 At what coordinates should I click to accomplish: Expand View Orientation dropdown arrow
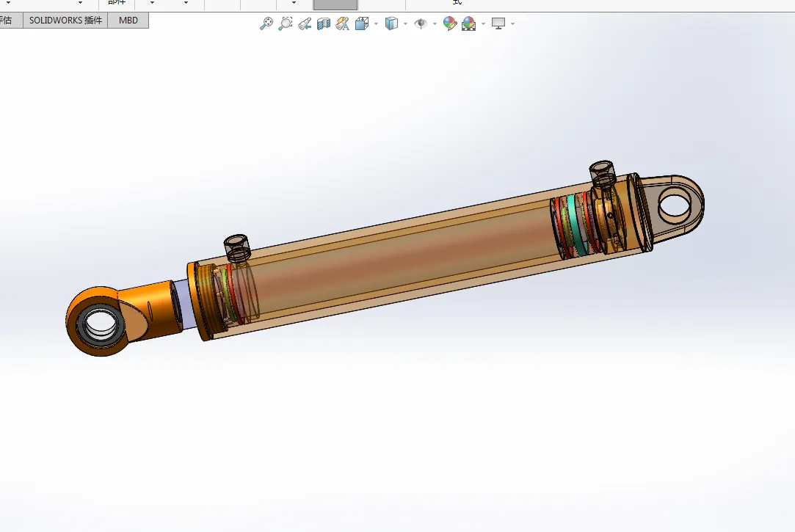[x=376, y=23]
